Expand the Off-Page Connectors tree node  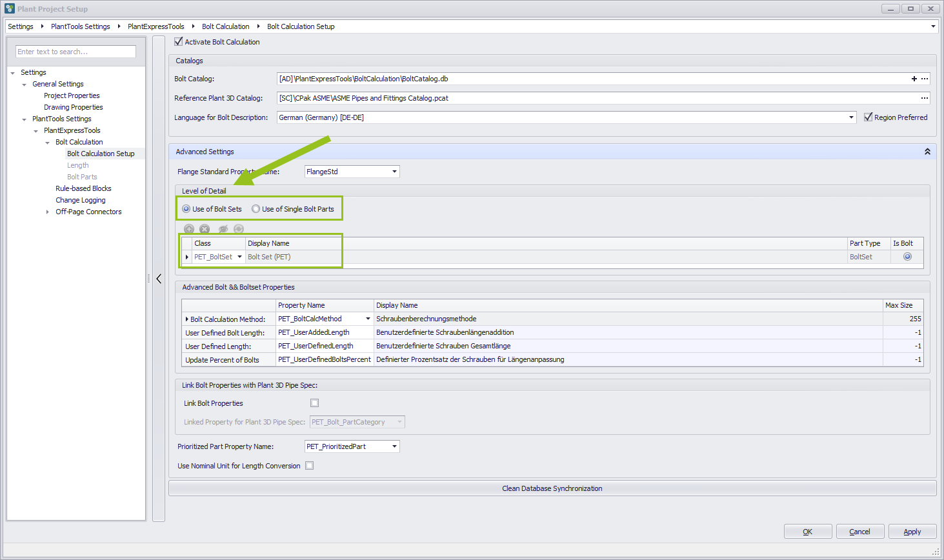click(48, 212)
